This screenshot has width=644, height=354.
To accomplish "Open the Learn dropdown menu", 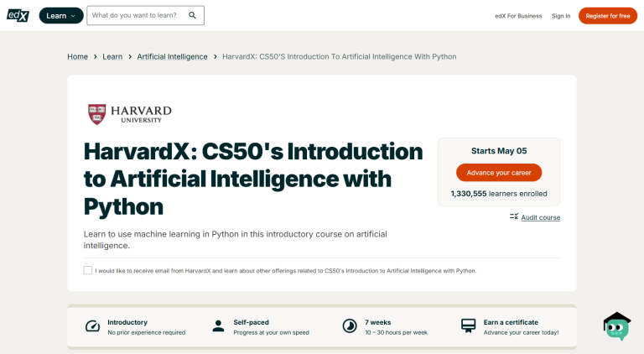I will tap(61, 16).
